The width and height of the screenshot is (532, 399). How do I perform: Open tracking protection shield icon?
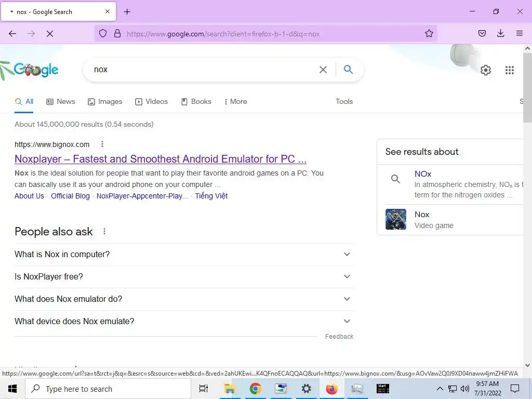pos(103,33)
